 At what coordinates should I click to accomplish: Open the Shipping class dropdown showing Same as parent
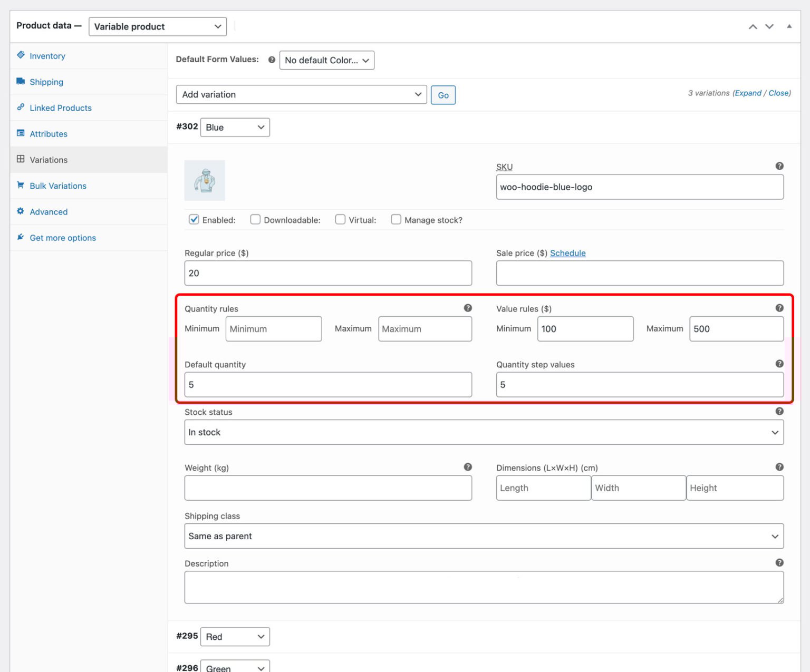[x=483, y=536]
